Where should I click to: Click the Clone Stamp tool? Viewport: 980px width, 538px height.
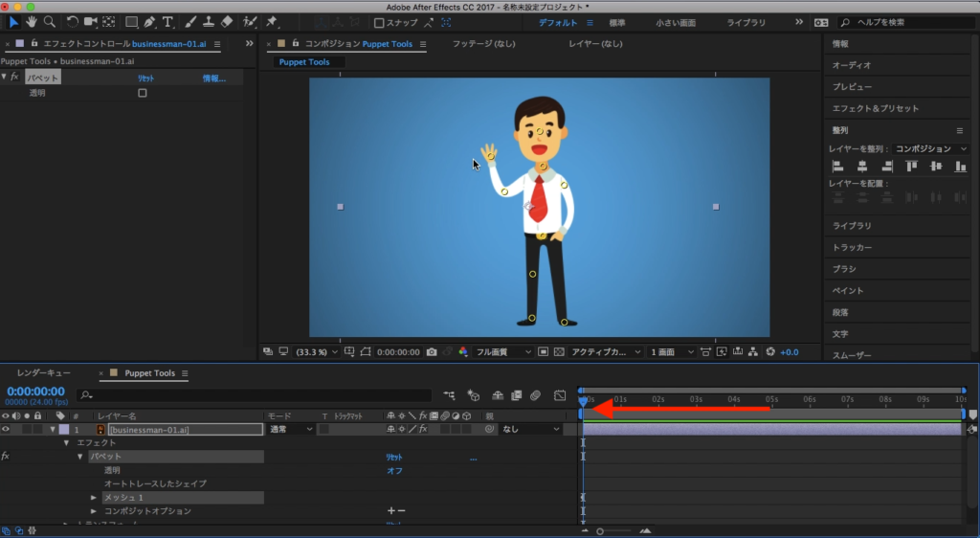210,21
